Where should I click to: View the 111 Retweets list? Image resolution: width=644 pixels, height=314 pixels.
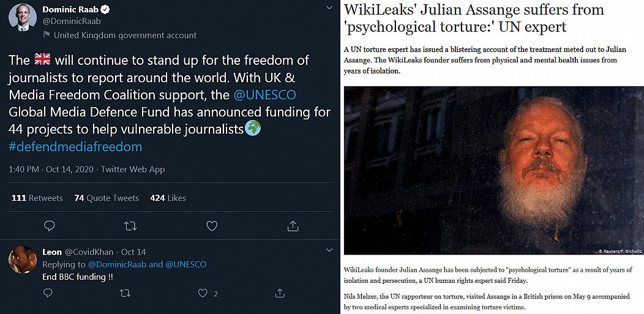37,198
